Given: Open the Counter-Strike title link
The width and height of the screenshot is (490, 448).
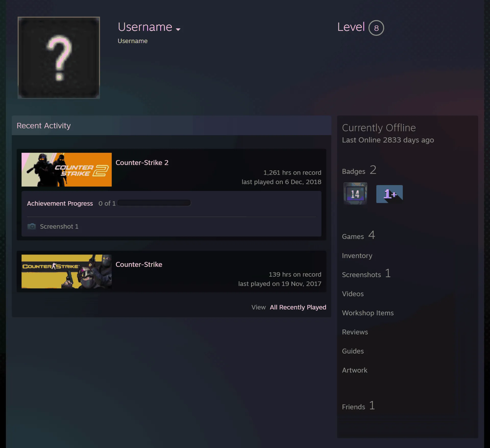Looking at the screenshot, I should click(139, 264).
